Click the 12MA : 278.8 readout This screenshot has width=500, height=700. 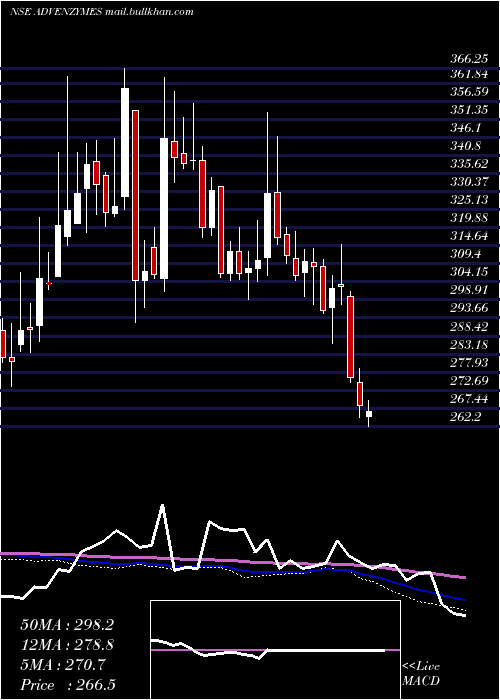tap(67, 645)
